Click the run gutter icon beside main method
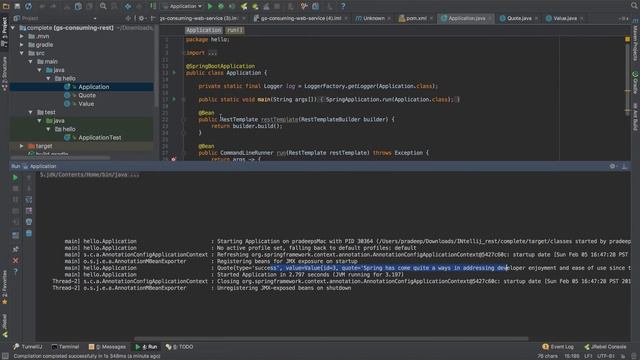 coord(174,99)
